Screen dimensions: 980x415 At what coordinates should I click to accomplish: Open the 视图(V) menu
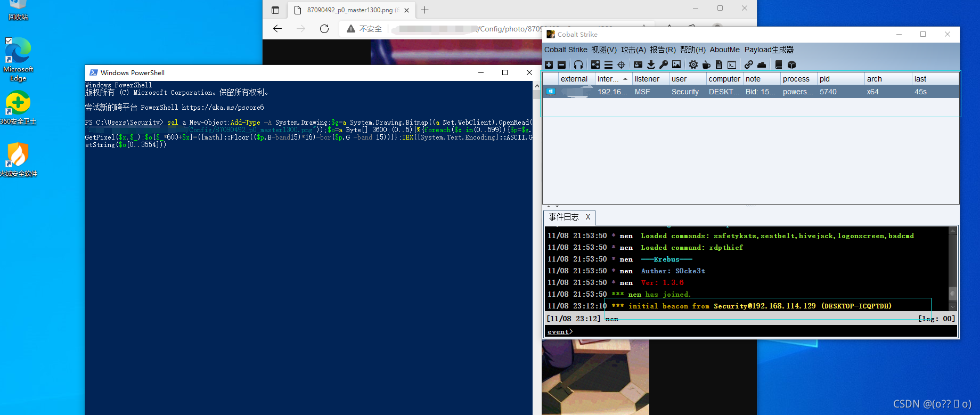(604, 50)
